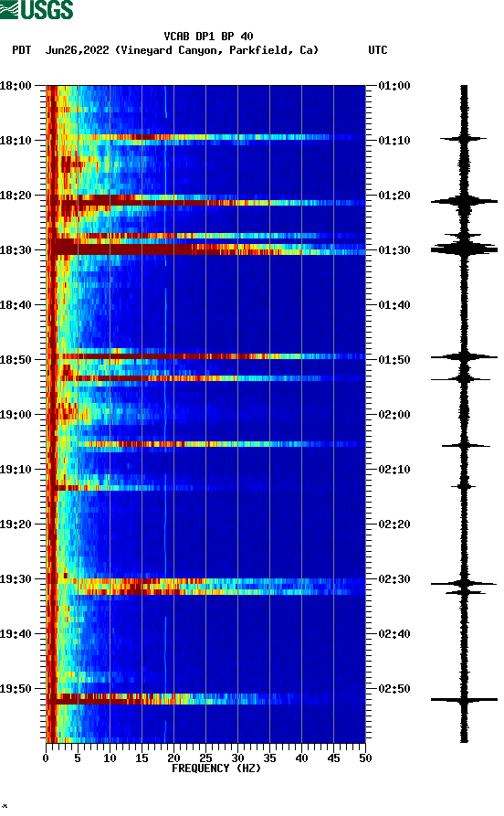Click the 35 Hz frequency tick label
504x816 pixels.
coord(269,758)
